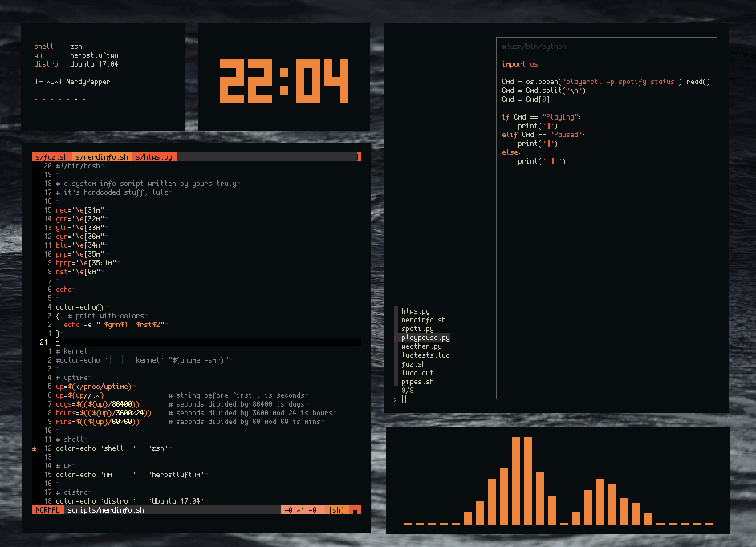This screenshot has width=756, height=547.
Task: Click the close X at the tab line's end
Action: tap(359, 157)
